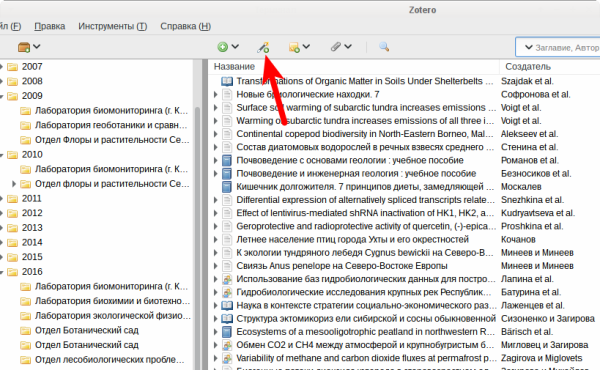Viewport: 600px width, 370px height.
Task: Click the Advanced Search magnifier icon
Action: tap(384, 47)
